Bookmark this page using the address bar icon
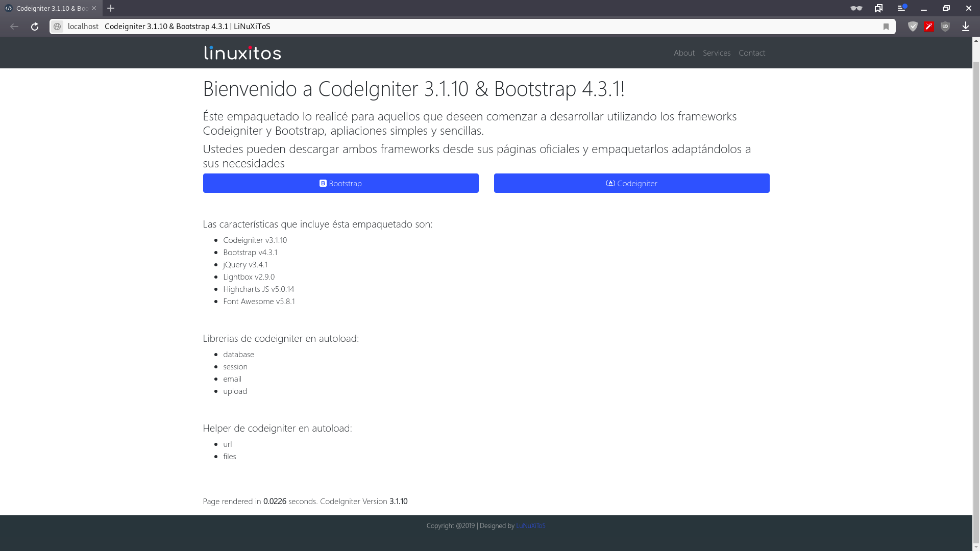This screenshot has height=551, width=980. 886,27
